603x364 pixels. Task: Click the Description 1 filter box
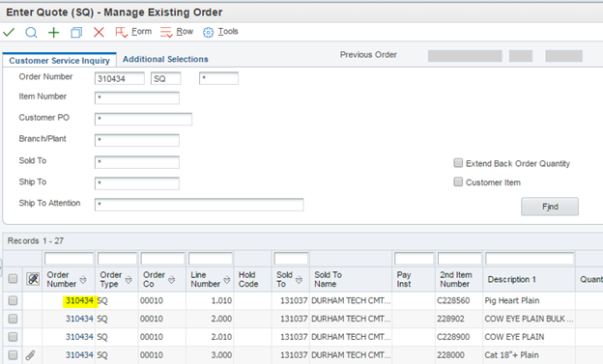click(530, 259)
